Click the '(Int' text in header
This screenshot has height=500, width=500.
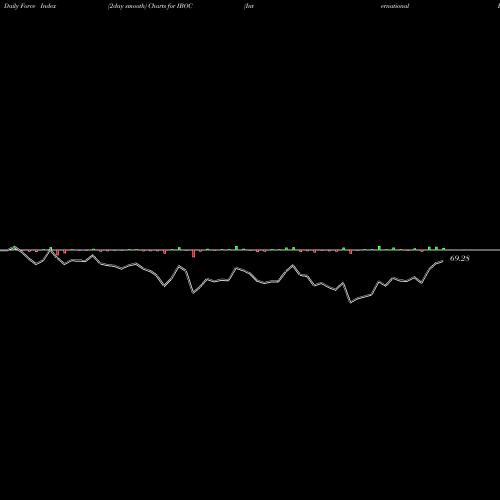[x=249, y=6]
